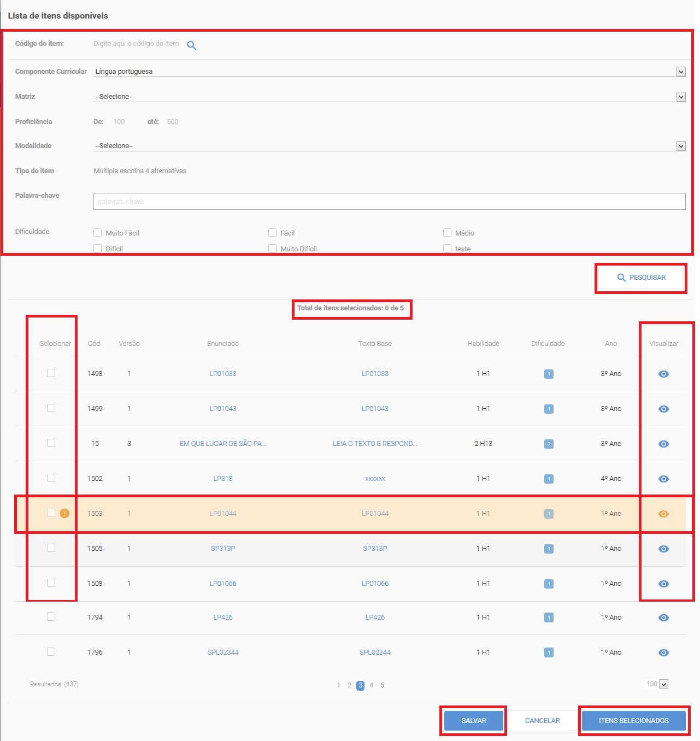Open the Modalidade dropdown

point(390,146)
